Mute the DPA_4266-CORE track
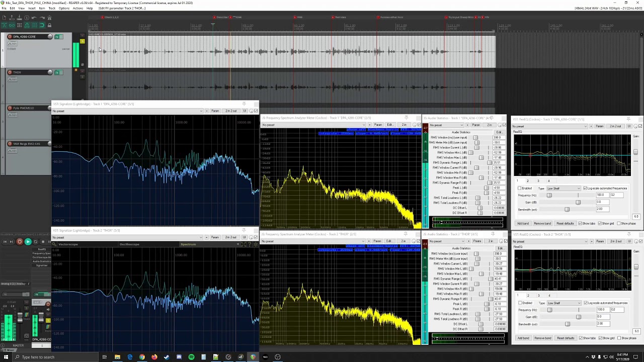 (83, 36)
